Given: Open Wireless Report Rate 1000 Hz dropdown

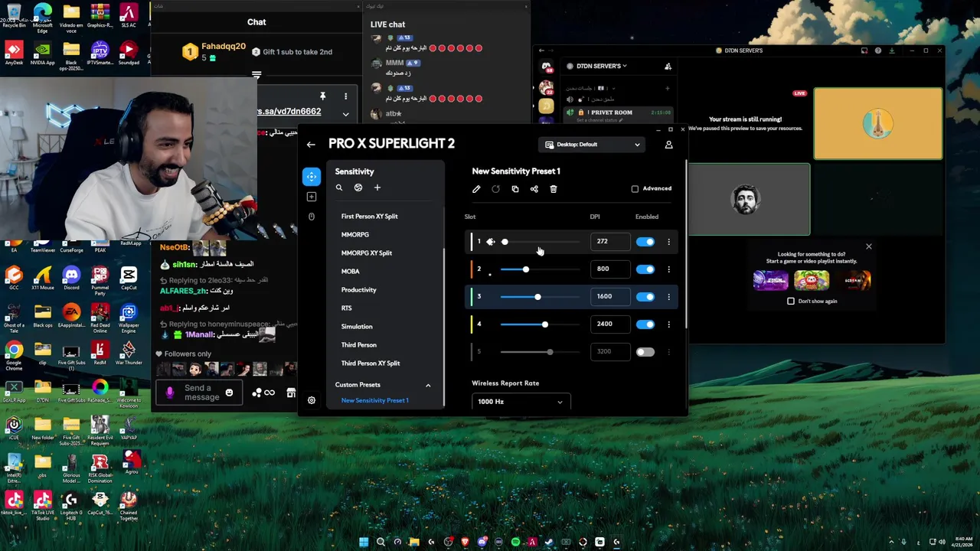Looking at the screenshot, I should (x=521, y=402).
